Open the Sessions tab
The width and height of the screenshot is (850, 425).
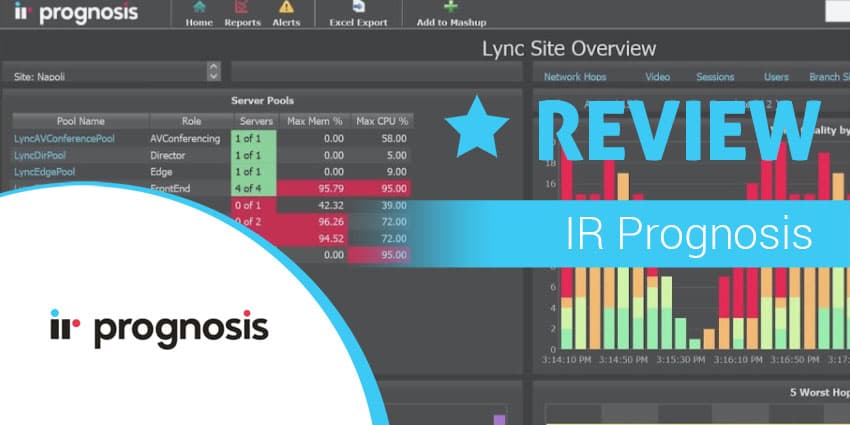coord(715,77)
